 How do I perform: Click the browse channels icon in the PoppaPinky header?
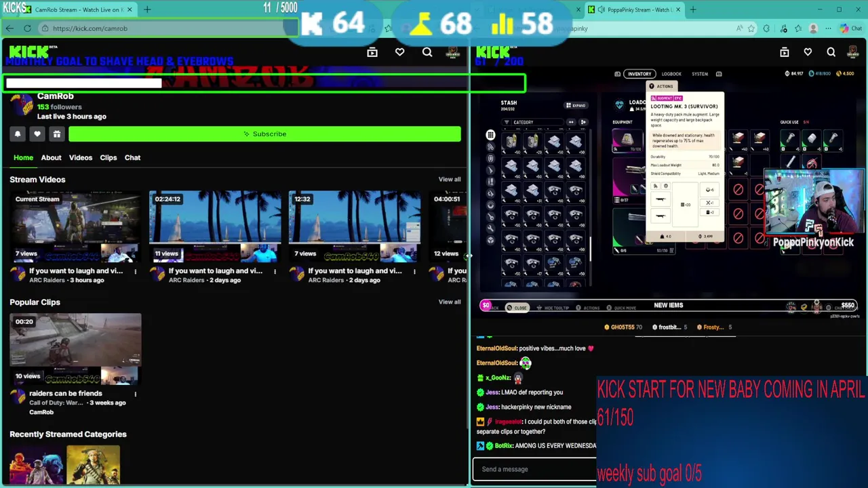click(x=785, y=52)
